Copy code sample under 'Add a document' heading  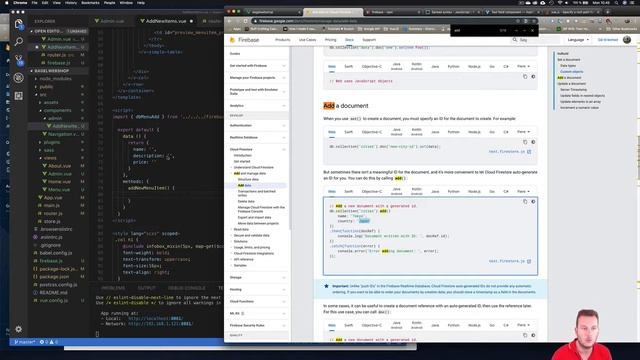coord(525,142)
